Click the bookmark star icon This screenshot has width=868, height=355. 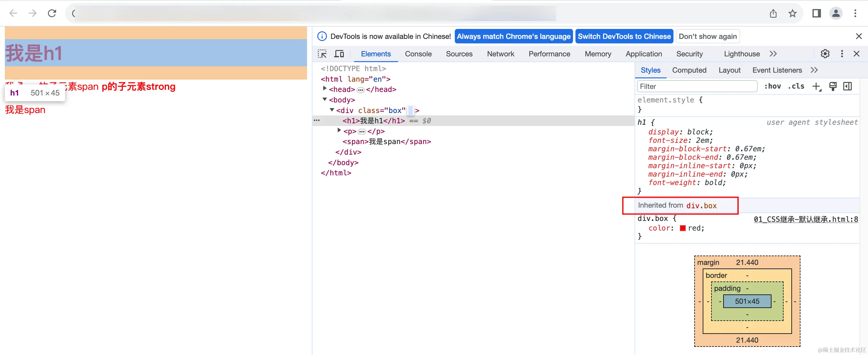tap(793, 14)
